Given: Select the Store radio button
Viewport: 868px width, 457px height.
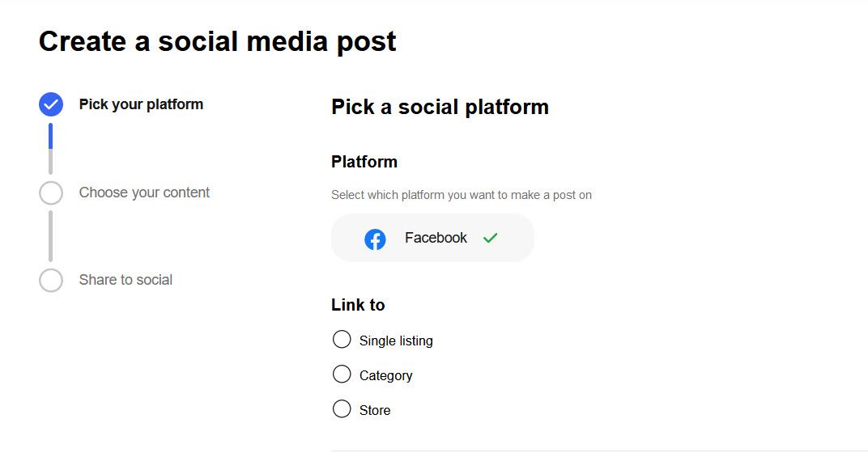Looking at the screenshot, I should point(342,408).
